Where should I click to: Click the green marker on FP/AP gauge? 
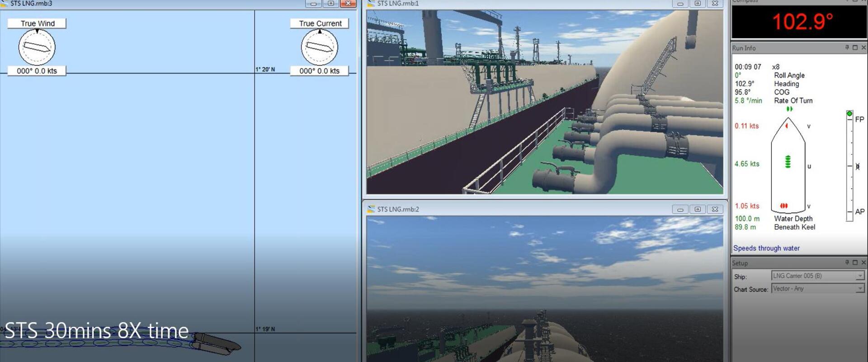click(849, 114)
